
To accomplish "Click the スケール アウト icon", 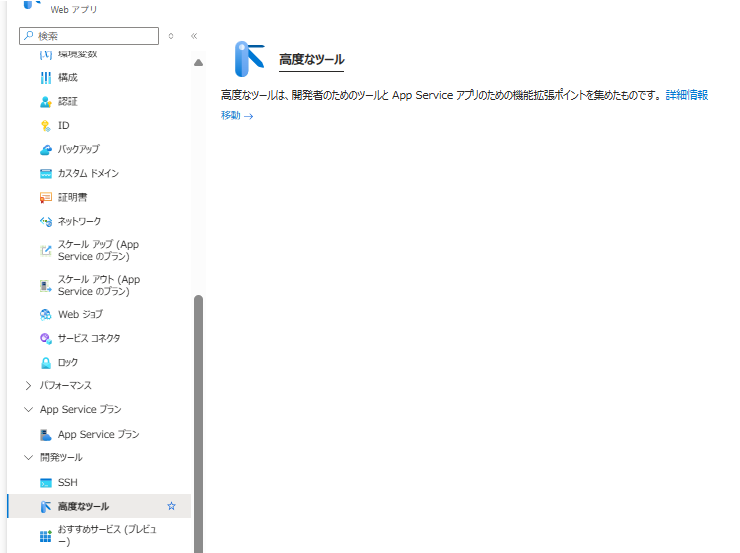I will 46,285.
